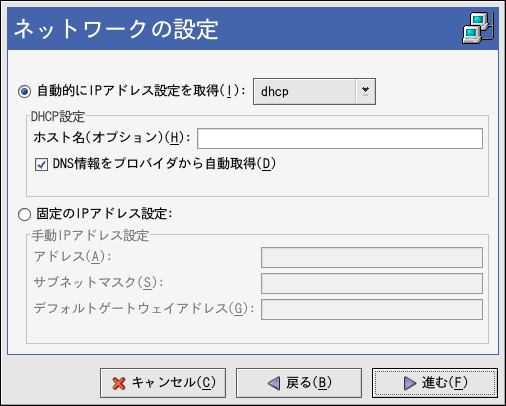506x406 pixels.
Task: Click the アドレス(A) input field
Action: (x=372, y=257)
